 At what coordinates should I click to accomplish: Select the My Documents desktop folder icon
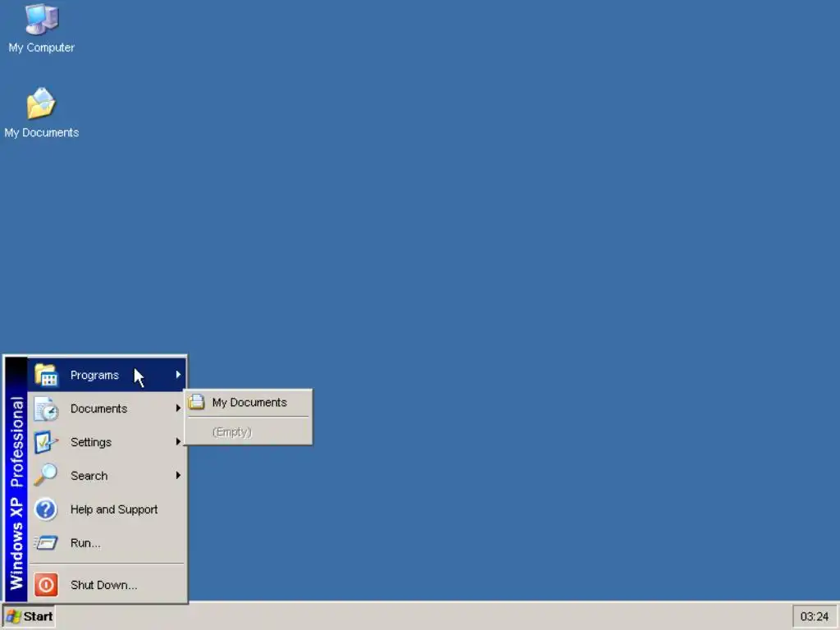[41, 103]
